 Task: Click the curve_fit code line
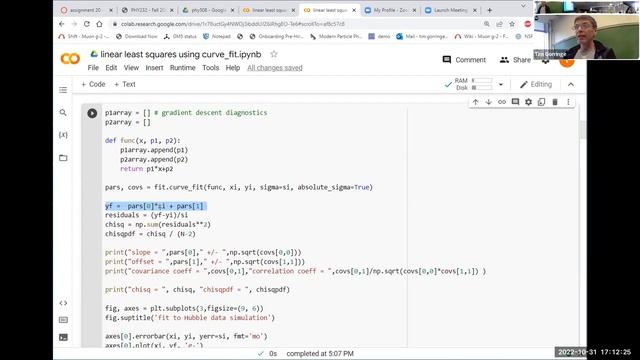[x=239, y=187]
